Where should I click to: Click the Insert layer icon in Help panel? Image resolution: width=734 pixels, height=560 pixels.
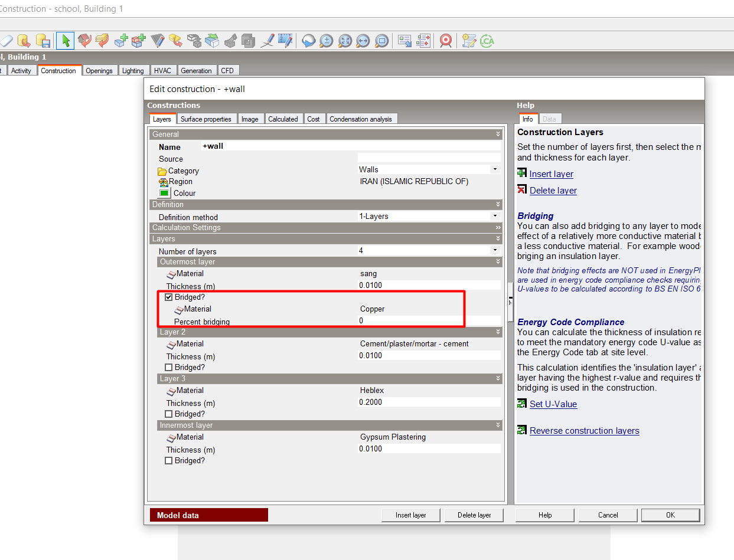coord(522,173)
